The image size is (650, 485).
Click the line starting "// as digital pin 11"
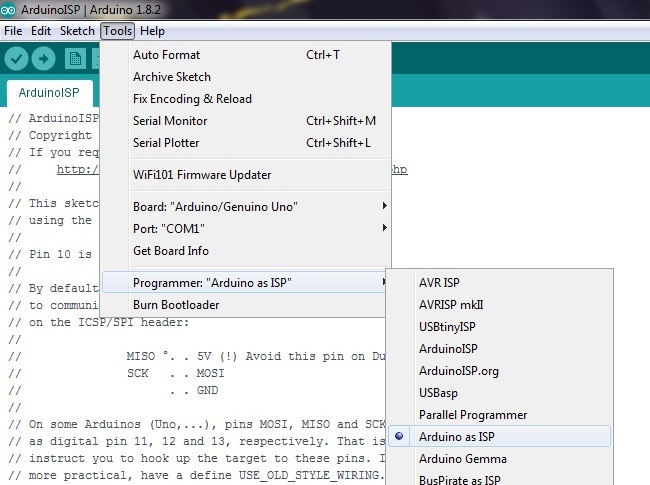click(x=197, y=441)
